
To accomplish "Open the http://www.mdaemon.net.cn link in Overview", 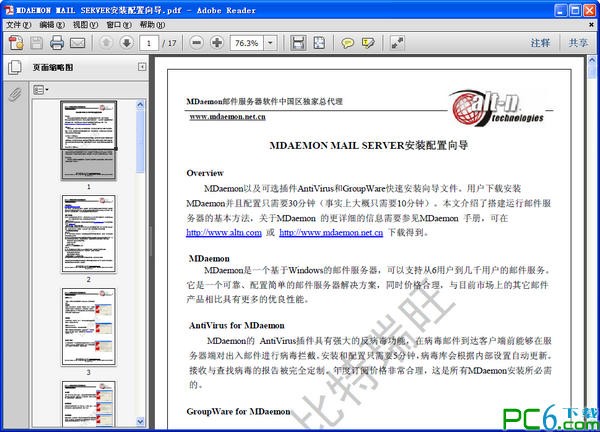I will point(331,233).
